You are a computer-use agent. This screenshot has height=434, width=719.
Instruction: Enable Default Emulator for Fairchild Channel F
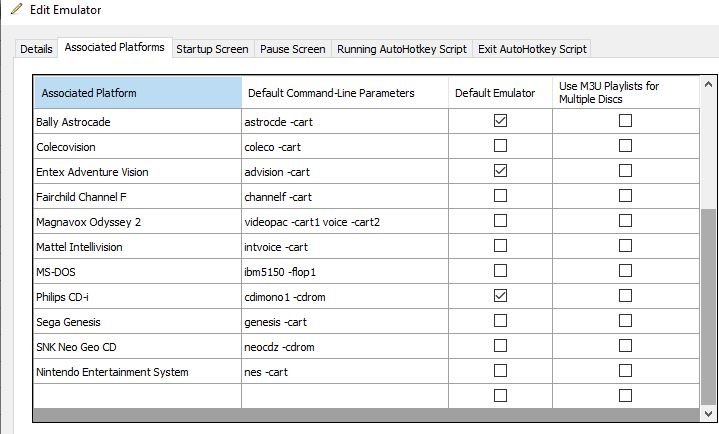point(500,195)
